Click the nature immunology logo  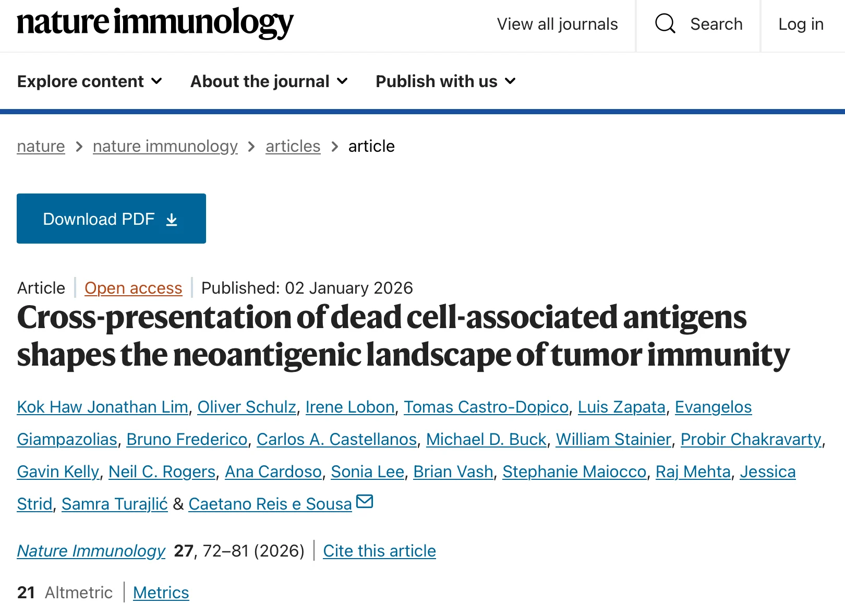coord(155,23)
